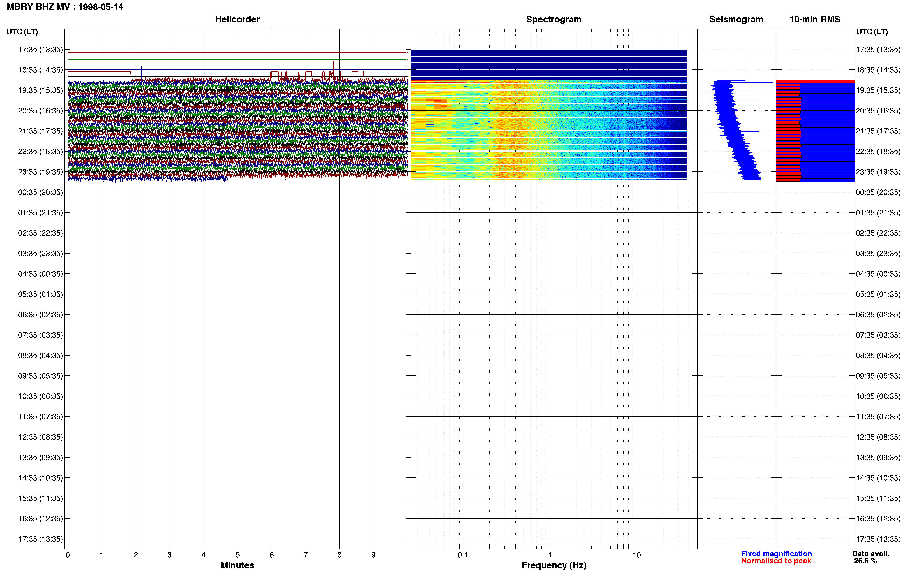Click right time label '16:35 (12:35)'
The height and width of the screenshot is (578, 924).
coord(878,519)
